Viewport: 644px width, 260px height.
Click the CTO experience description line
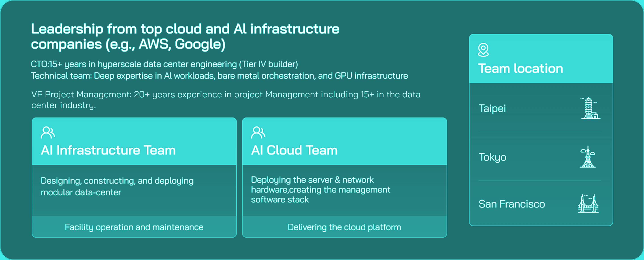click(x=164, y=64)
